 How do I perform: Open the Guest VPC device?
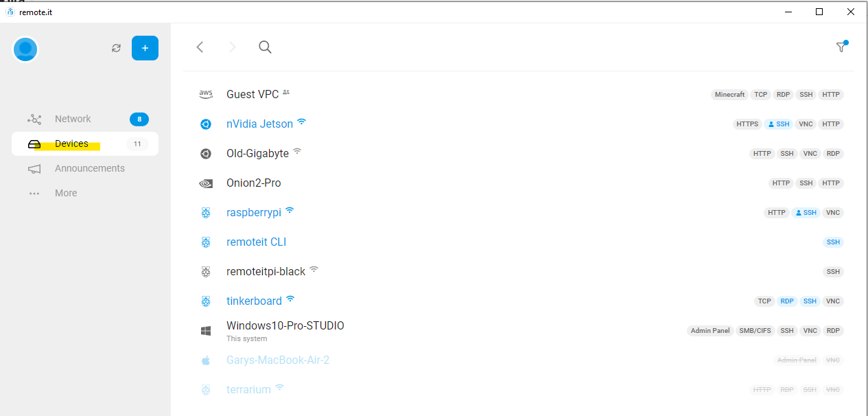pos(252,94)
